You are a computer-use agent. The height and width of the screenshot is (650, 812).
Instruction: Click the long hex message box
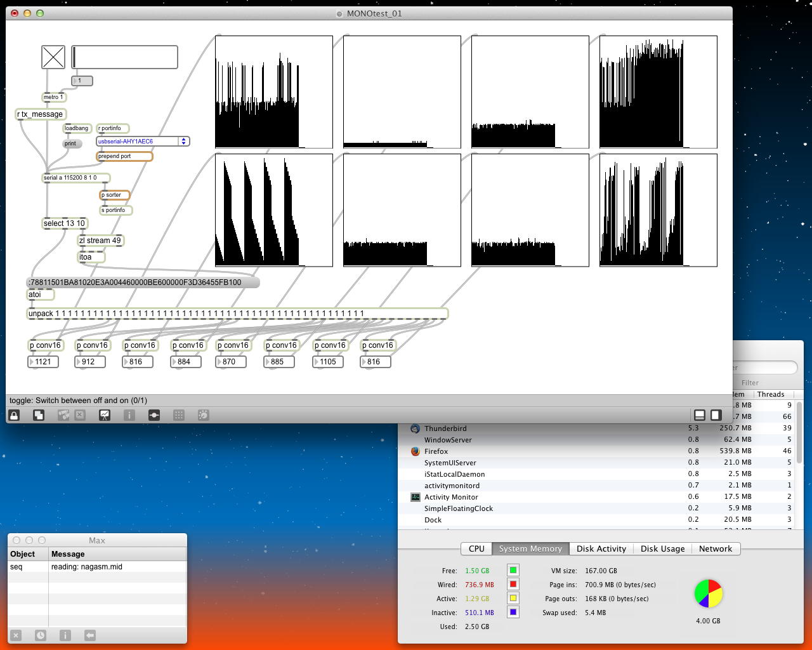[143, 282]
